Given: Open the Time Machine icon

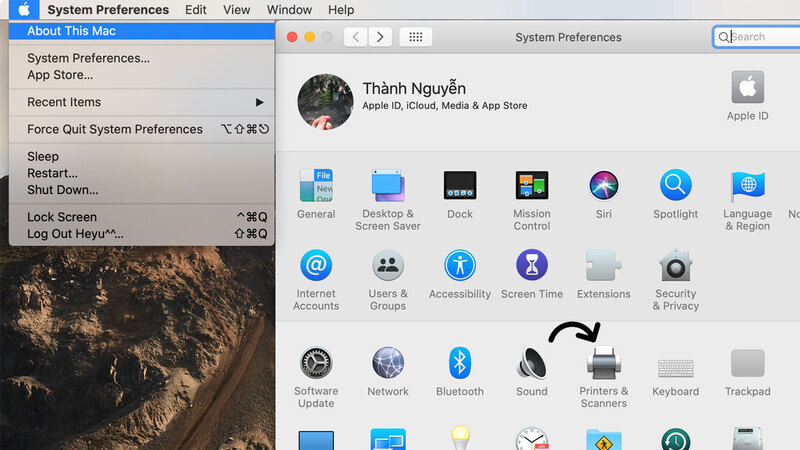Looking at the screenshot, I should coord(676,439).
